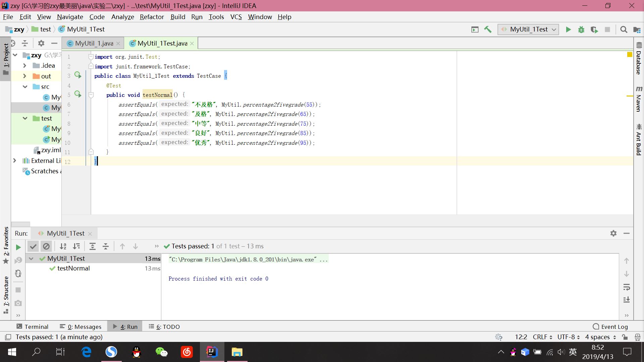Rerun tests in Run panel
Image resolution: width=644 pixels, height=362 pixels.
(18, 247)
